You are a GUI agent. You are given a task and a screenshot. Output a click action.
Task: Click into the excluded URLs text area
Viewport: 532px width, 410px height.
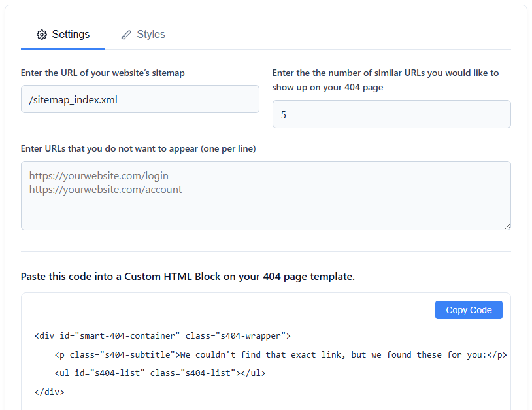(265, 209)
